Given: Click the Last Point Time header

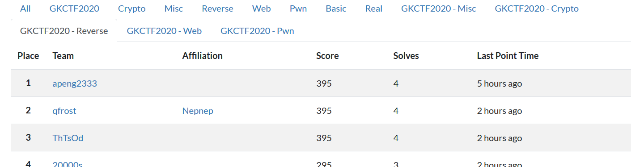Looking at the screenshot, I should point(508,56).
